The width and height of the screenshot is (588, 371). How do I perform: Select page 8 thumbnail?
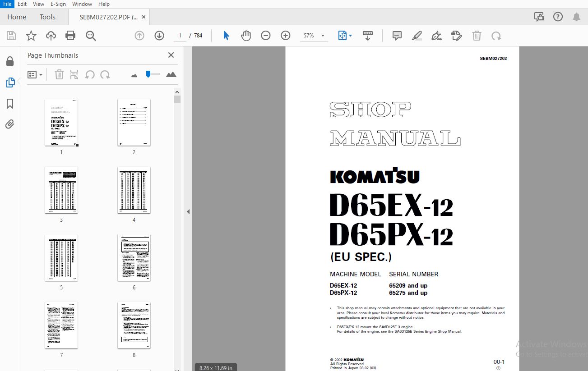[x=134, y=325]
